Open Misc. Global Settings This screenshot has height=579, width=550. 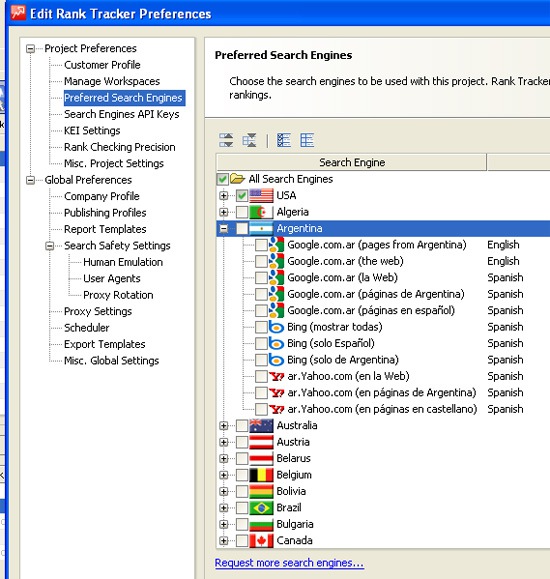pyautogui.click(x=112, y=361)
